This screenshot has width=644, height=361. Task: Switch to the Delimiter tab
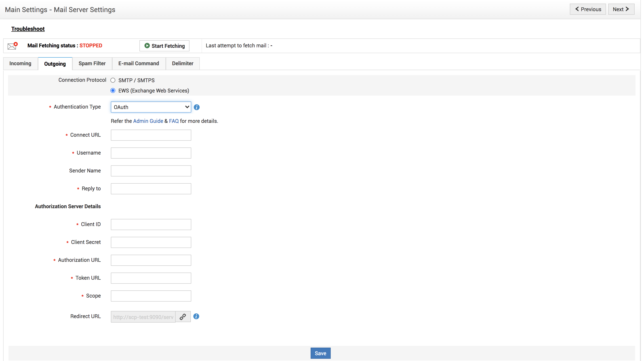[183, 63]
